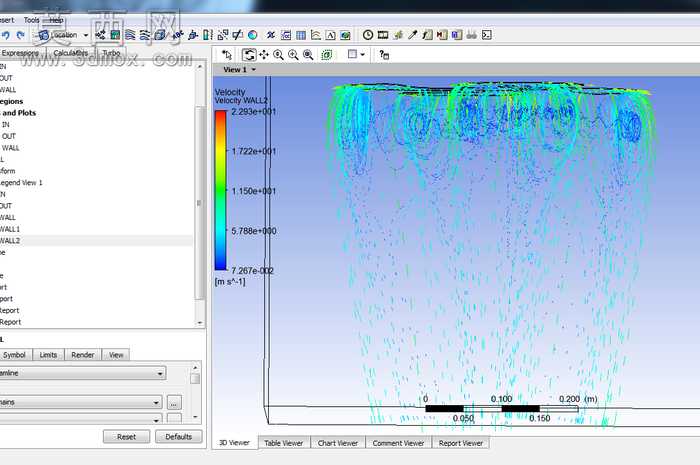
Task: Click the Defaults button
Action: (x=179, y=436)
